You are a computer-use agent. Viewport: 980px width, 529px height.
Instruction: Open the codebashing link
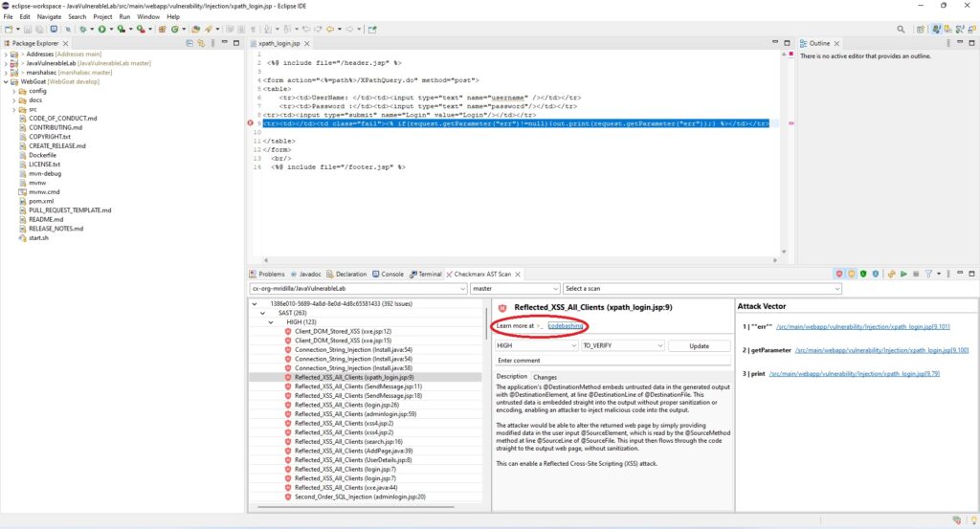pos(568,326)
